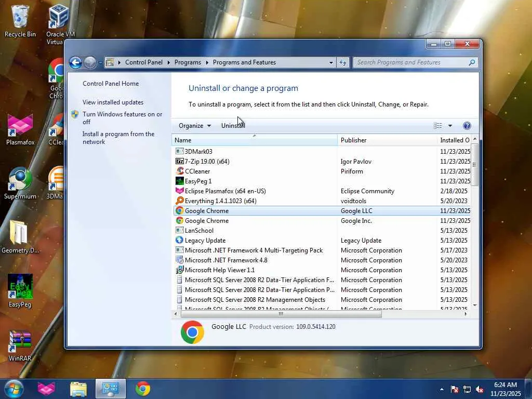Open WinRAR desktop shortcut
Viewport: 532px width, 399px height.
click(20, 345)
